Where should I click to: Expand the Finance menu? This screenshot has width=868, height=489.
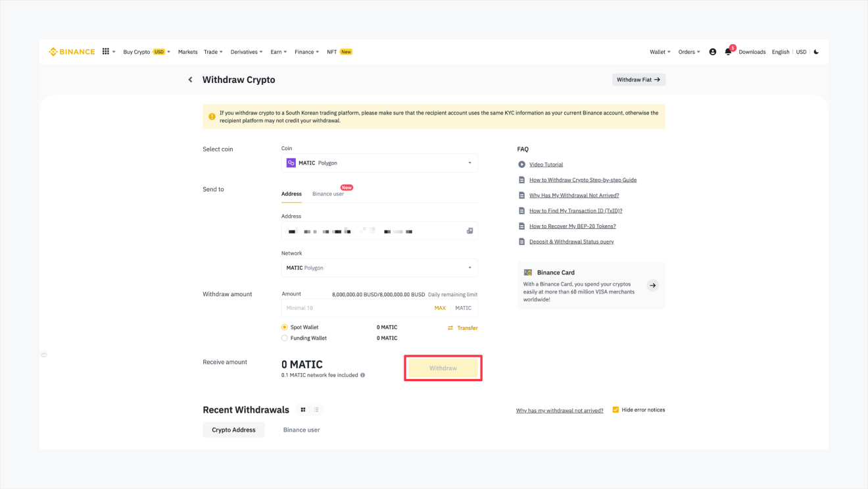point(307,52)
